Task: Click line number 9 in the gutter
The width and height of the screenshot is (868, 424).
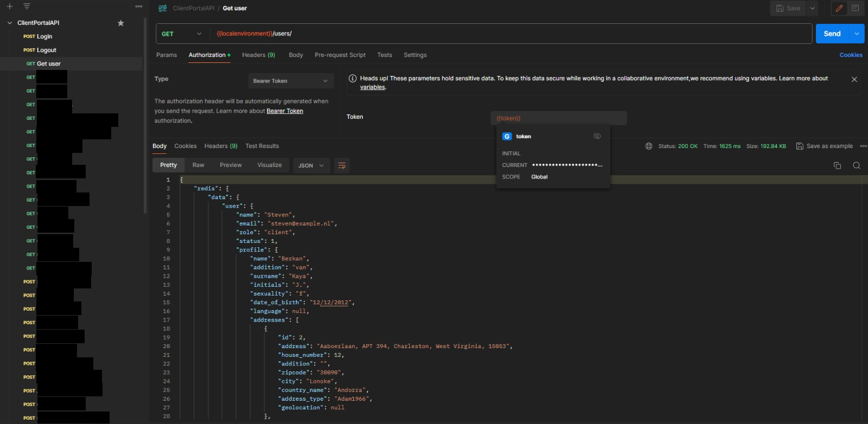Action: pyautogui.click(x=168, y=250)
